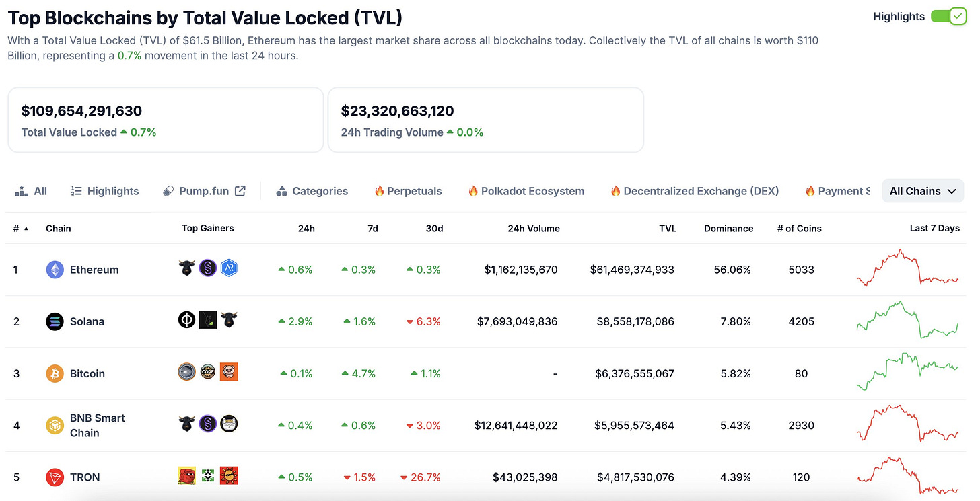The height and width of the screenshot is (501, 980).
Task: Toggle the Highlights switch off
Action: pyautogui.click(x=948, y=16)
